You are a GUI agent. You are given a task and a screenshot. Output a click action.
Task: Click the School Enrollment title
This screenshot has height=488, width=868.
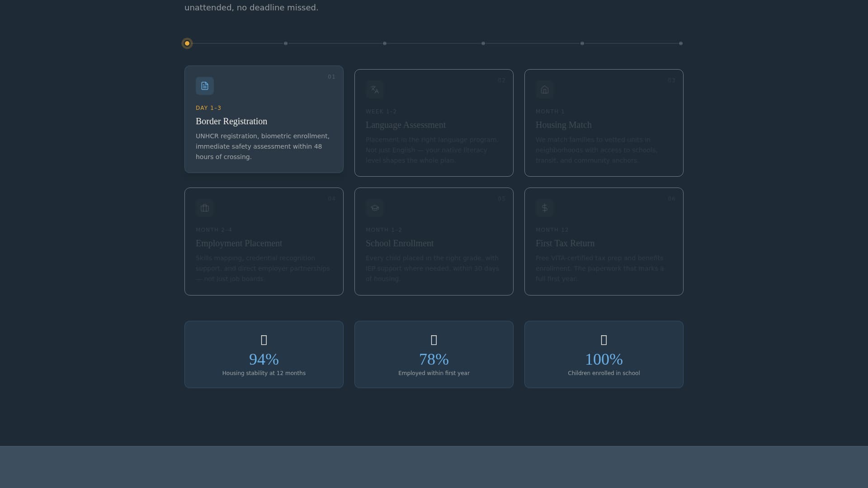pyautogui.click(x=399, y=243)
